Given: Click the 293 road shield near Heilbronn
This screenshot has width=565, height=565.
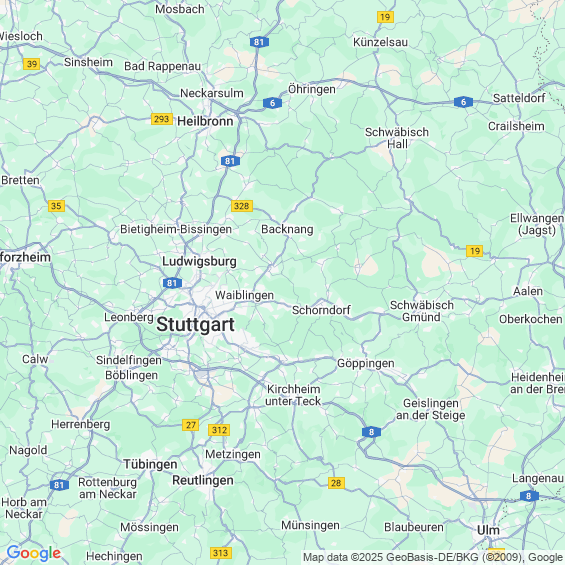Looking at the screenshot, I should [162, 119].
